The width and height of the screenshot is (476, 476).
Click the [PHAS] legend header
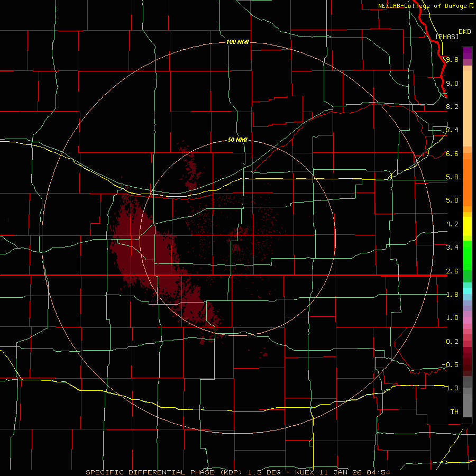point(447,36)
